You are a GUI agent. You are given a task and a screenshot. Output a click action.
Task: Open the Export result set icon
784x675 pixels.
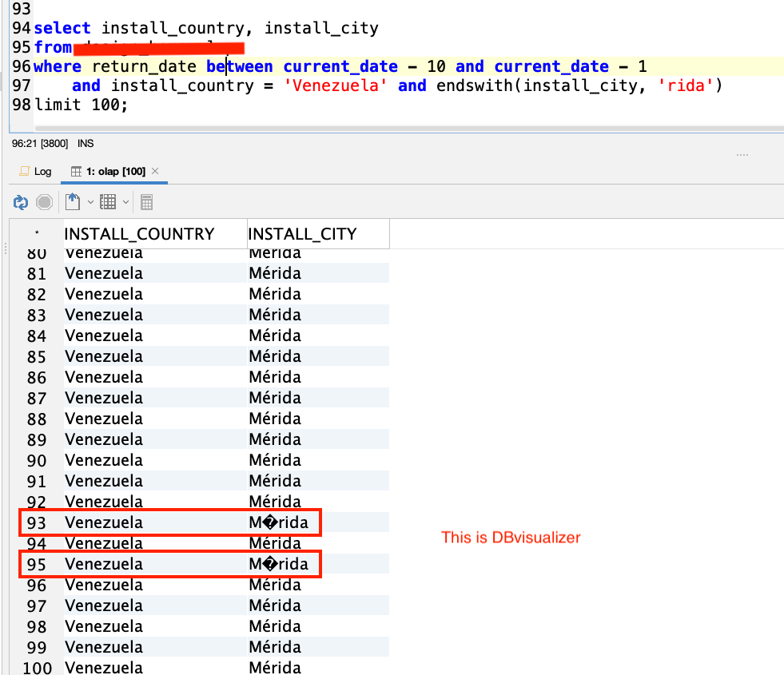[72, 202]
